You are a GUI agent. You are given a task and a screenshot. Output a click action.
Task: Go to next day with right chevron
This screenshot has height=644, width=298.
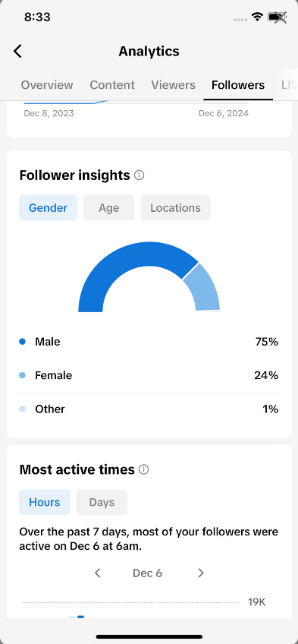click(x=200, y=573)
